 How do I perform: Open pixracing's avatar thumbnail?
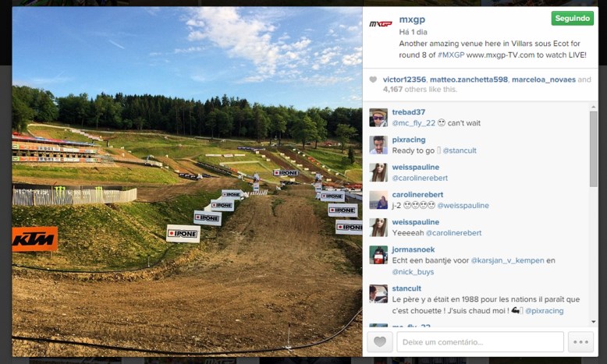coord(378,145)
